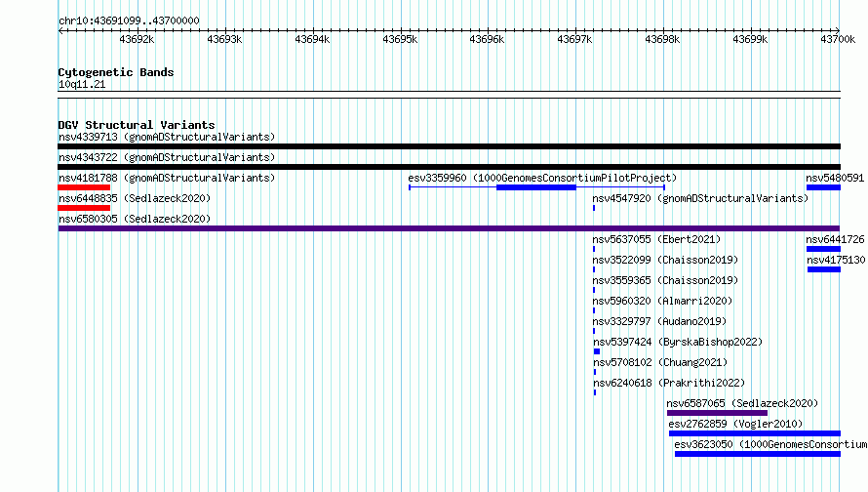
Task: Click the 43698k ruler label
Action: (662, 39)
